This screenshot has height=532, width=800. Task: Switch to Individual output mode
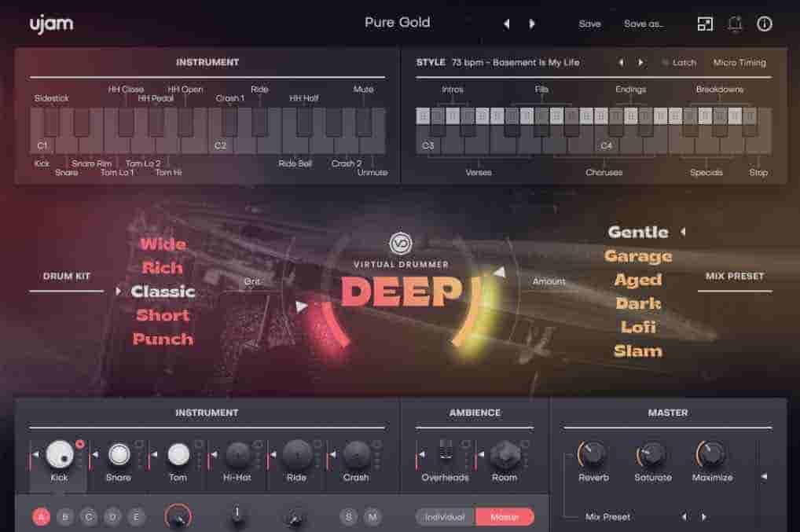(x=445, y=517)
